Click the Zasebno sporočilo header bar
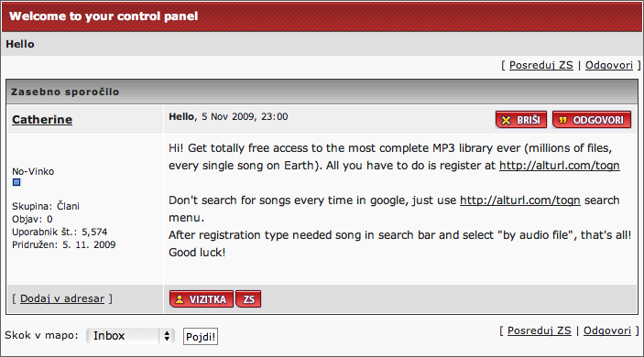Image resolution: width=644 pixels, height=357 pixels. [322, 92]
